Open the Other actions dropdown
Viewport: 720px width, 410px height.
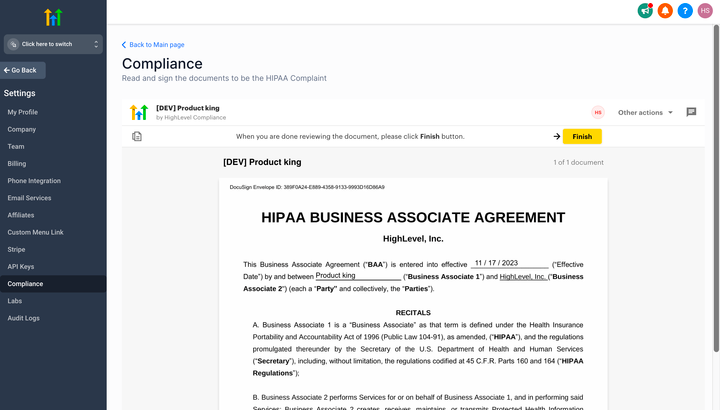[645, 112]
